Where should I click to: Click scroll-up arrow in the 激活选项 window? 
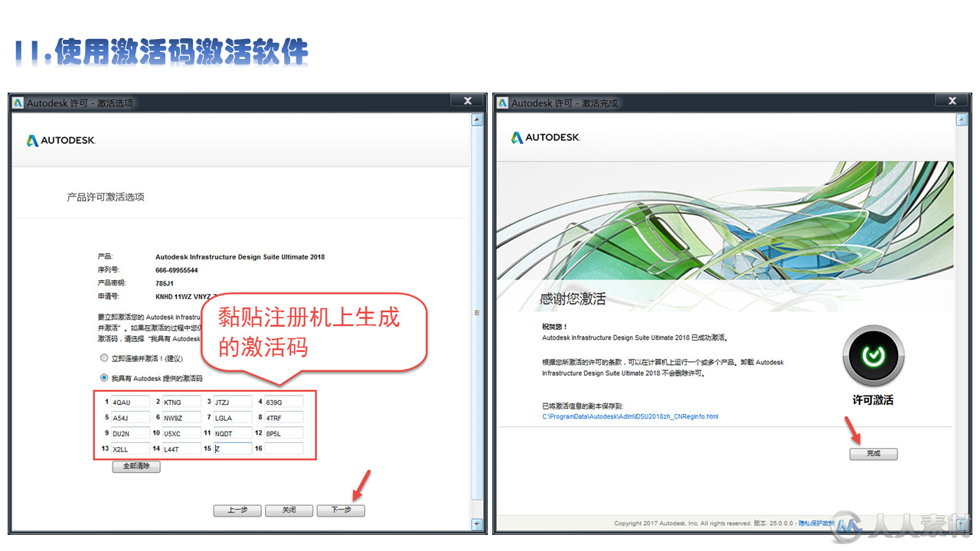pyautogui.click(x=478, y=120)
